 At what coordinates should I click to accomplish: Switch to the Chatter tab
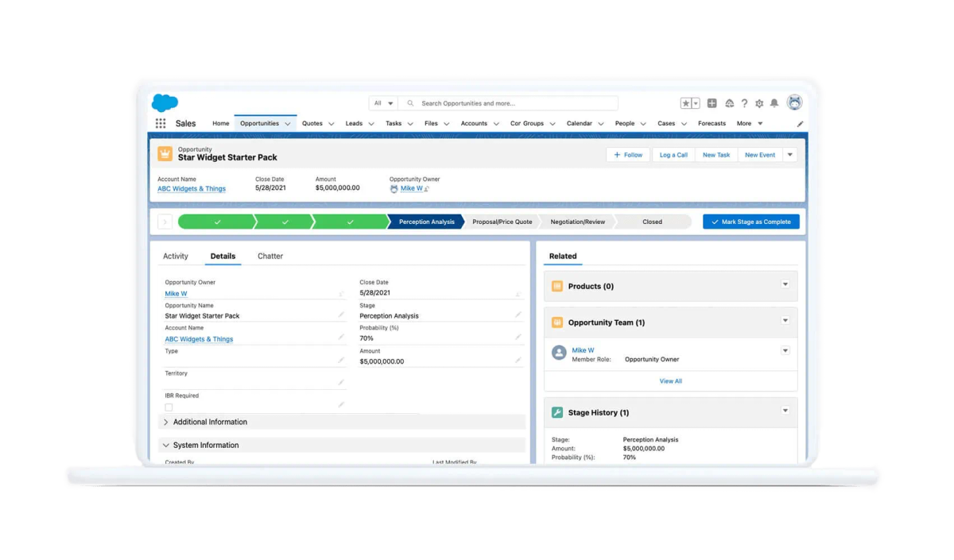coord(270,256)
